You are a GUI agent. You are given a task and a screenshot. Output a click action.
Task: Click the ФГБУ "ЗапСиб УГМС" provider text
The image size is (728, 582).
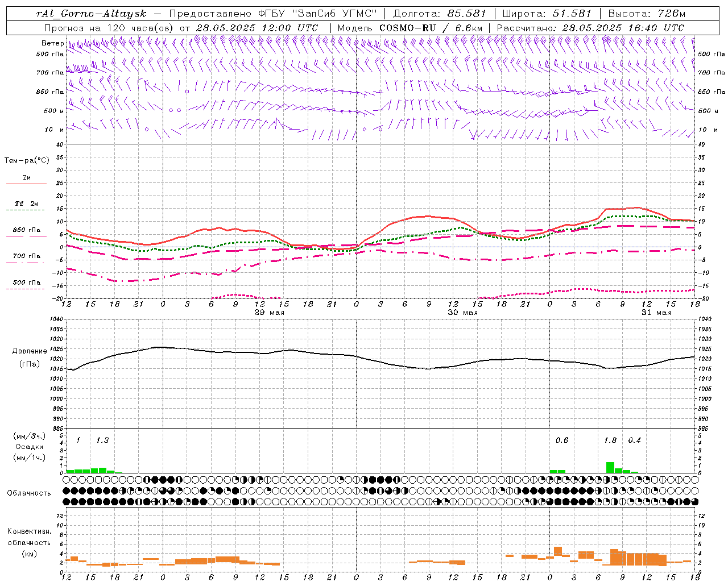coord(317,14)
